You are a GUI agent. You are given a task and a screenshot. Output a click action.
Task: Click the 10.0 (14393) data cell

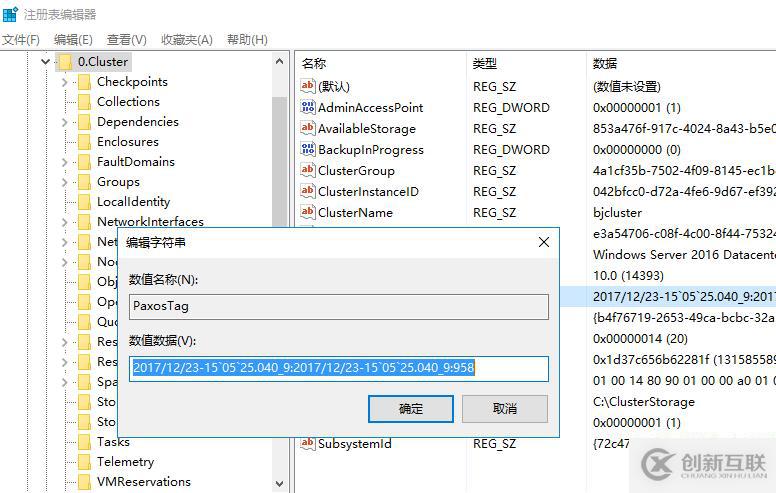coord(628,276)
